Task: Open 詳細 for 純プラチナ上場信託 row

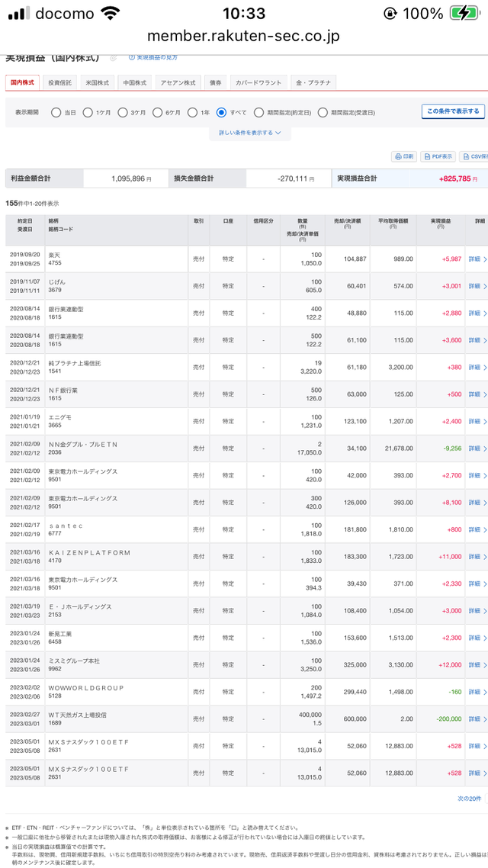Action: click(x=477, y=368)
